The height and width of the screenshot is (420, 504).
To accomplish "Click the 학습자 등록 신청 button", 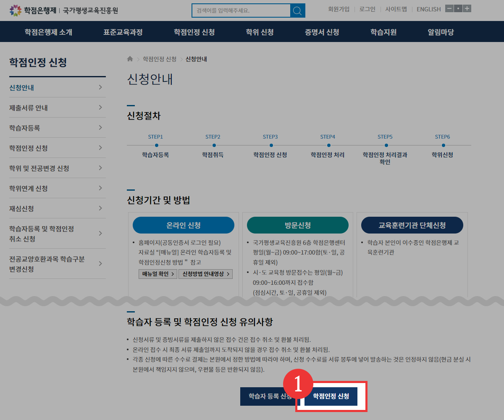I will tap(267, 396).
